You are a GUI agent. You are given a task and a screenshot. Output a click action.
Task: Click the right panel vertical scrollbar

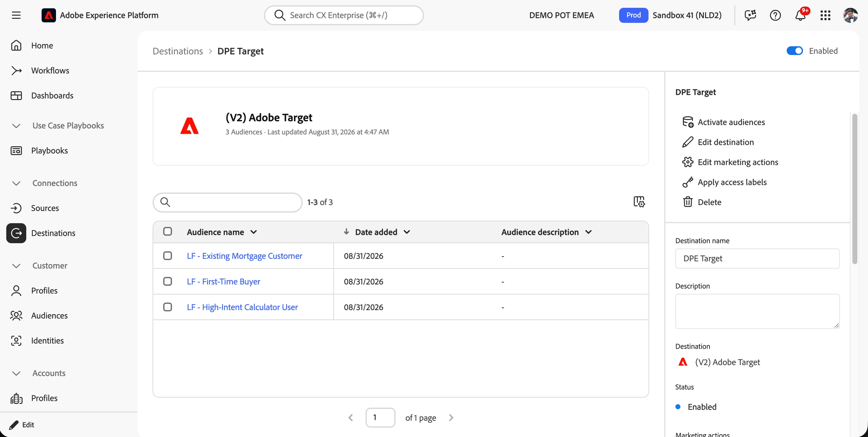click(855, 189)
